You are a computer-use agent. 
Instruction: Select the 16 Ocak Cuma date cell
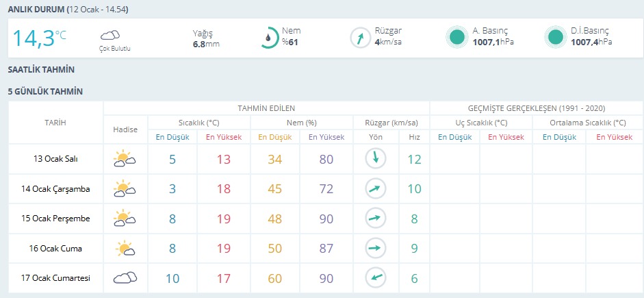55,248
